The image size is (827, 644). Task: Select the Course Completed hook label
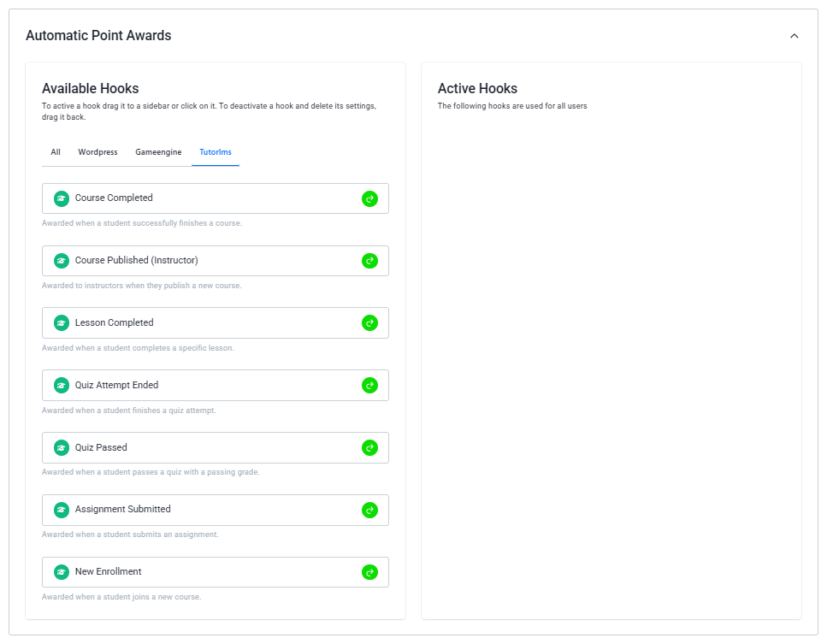114,198
